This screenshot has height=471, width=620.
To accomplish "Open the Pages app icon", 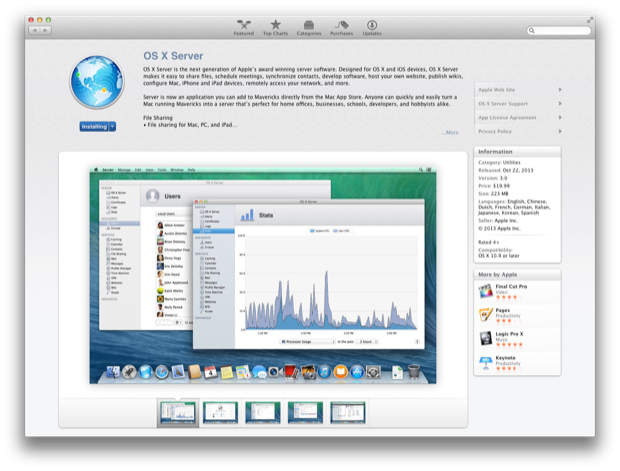I will [x=485, y=315].
